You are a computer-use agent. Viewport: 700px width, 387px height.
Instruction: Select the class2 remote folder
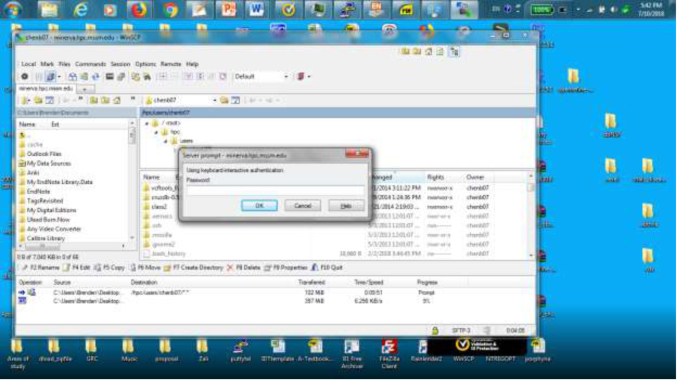(x=158, y=207)
